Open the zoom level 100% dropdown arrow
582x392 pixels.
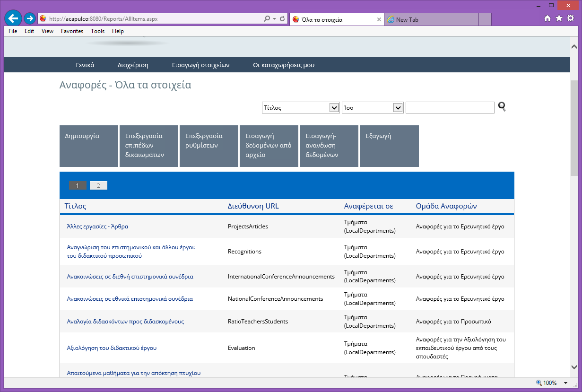click(565, 383)
